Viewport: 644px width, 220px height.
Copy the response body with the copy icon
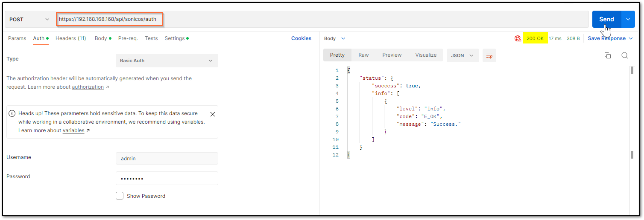tap(608, 55)
